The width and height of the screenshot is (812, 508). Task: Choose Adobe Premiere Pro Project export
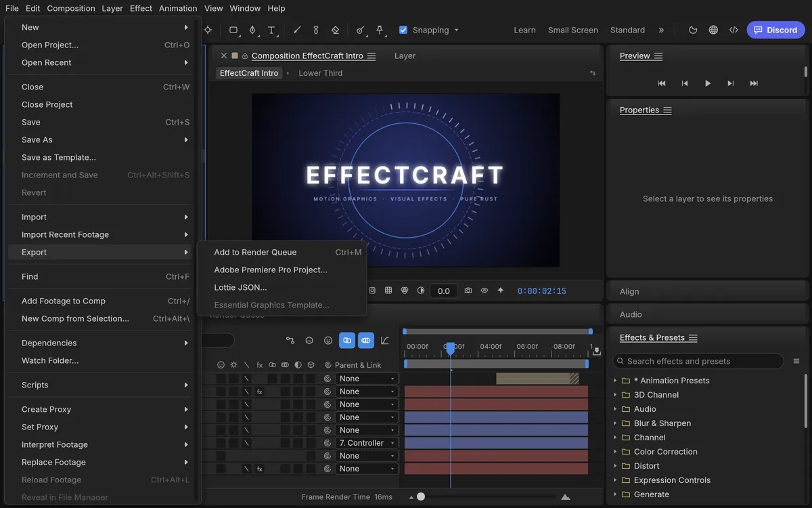point(281,270)
